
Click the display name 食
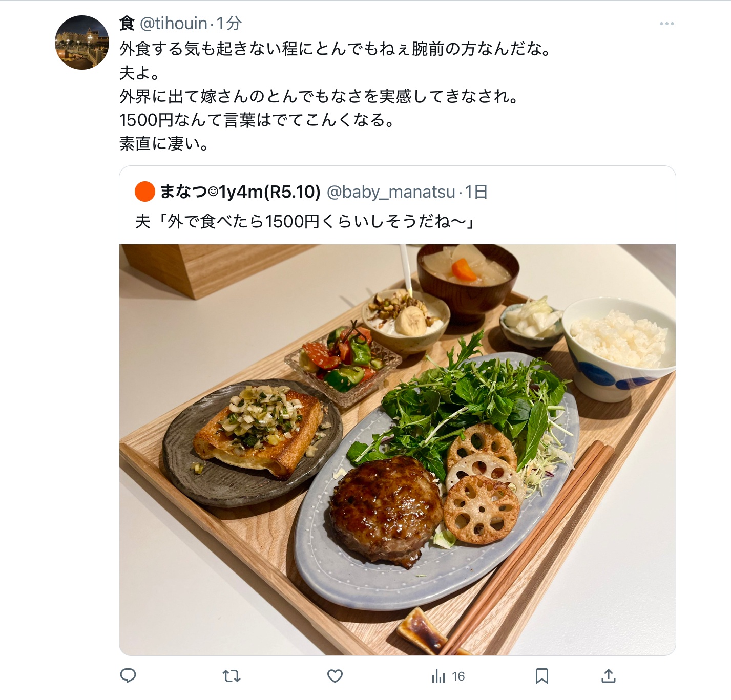(x=127, y=24)
